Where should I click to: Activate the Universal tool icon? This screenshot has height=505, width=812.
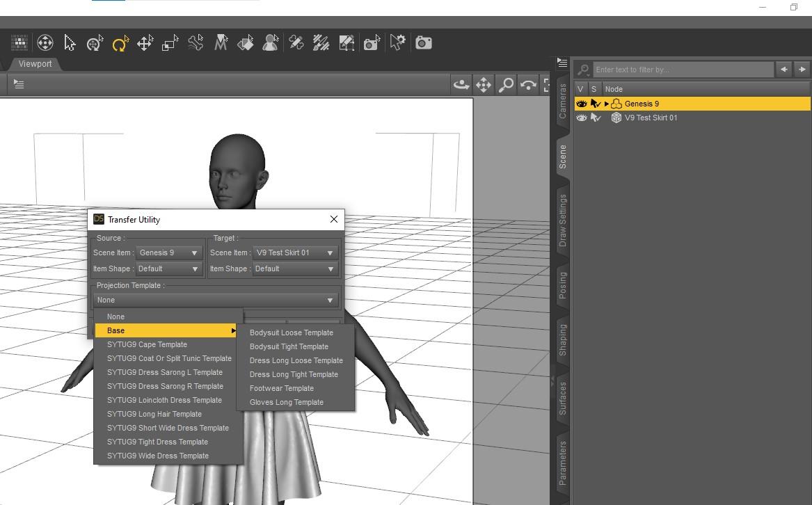pos(95,43)
